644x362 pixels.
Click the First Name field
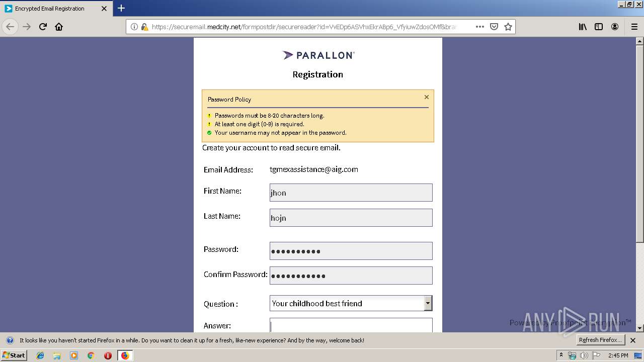[x=351, y=193]
